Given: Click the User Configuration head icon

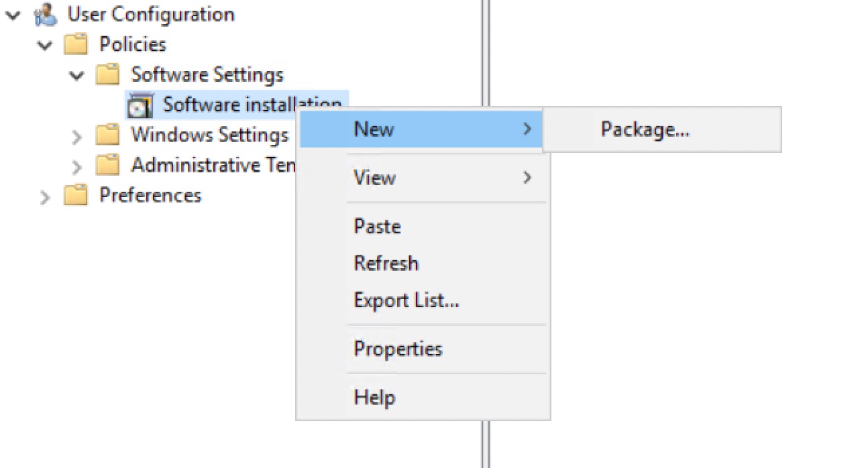Looking at the screenshot, I should (x=45, y=14).
